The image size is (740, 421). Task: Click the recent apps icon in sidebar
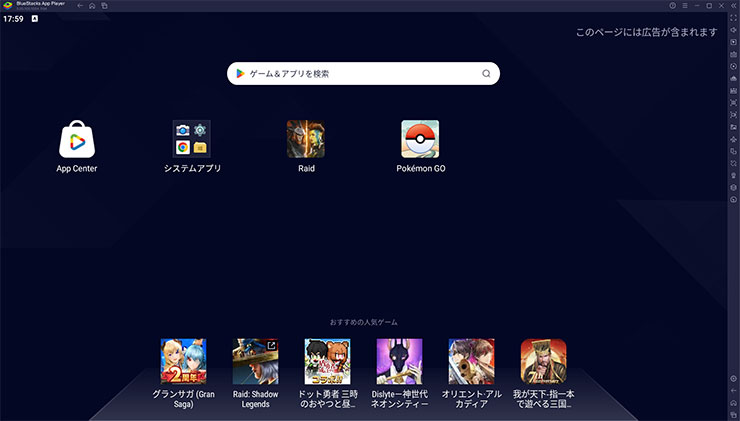[x=733, y=415]
